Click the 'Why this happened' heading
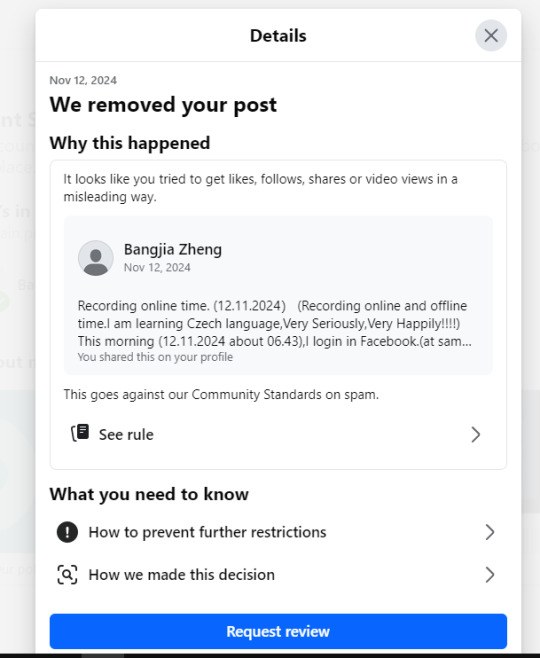The image size is (540, 658). (130, 143)
